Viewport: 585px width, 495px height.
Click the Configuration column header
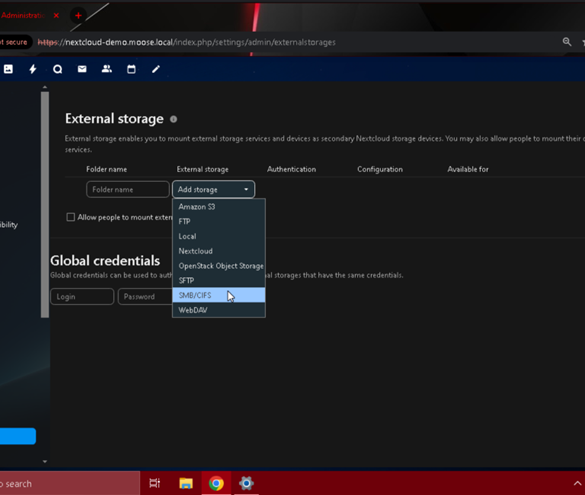(380, 169)
